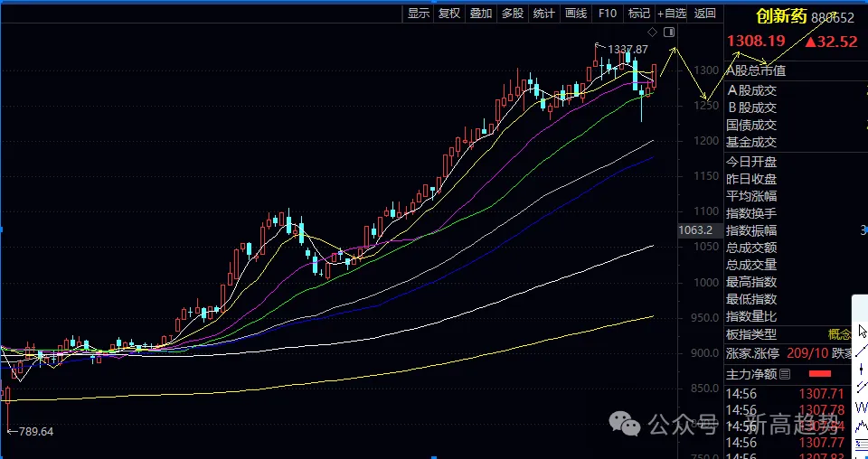Click the 789.64 low price label
868x459 pixels.
(x=36, y=431)
